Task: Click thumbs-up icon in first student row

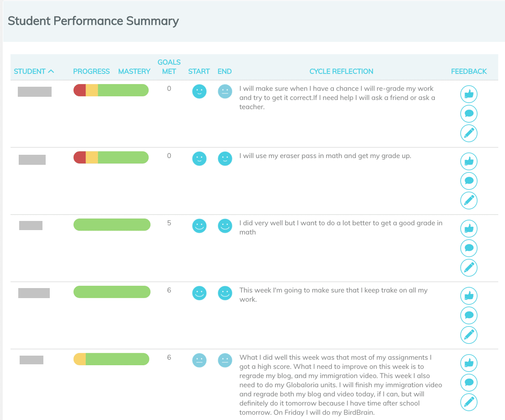Action: tap(469, 94)
